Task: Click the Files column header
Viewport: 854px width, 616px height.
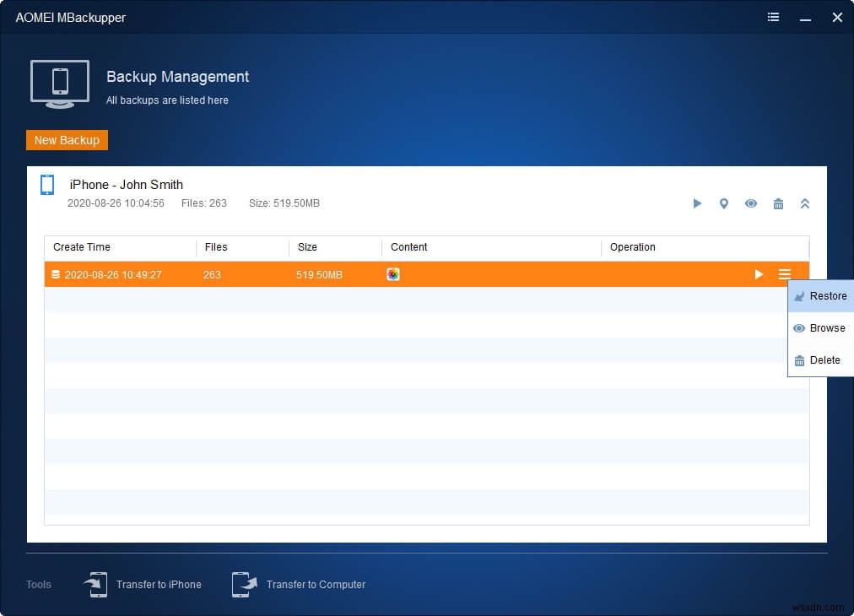Action: (x=217, y=247)
